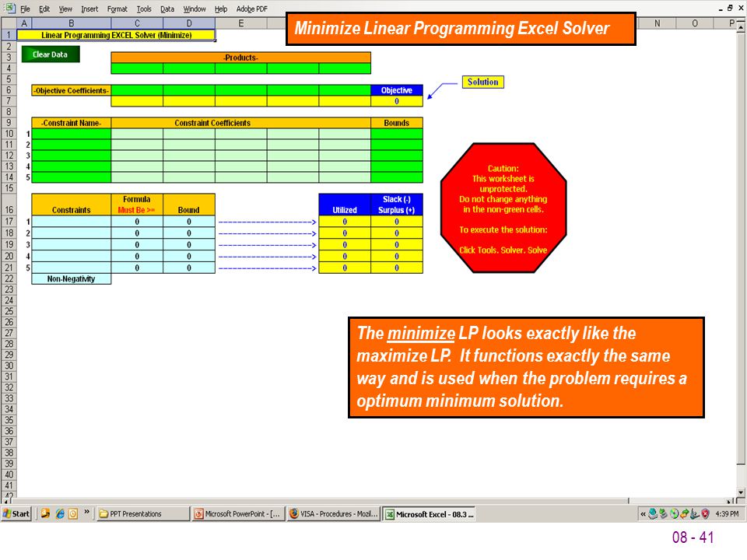Select column D header
The height and width of the screenshot is (560, 747).
[x=189, y=23]
